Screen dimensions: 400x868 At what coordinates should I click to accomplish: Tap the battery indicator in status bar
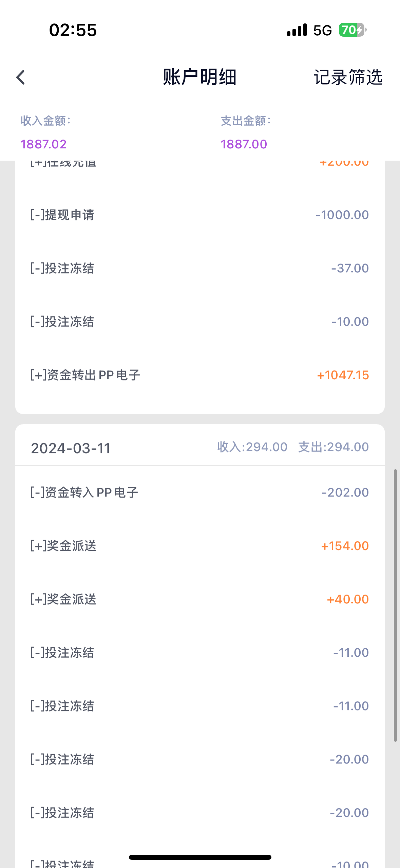pos(352,30)
